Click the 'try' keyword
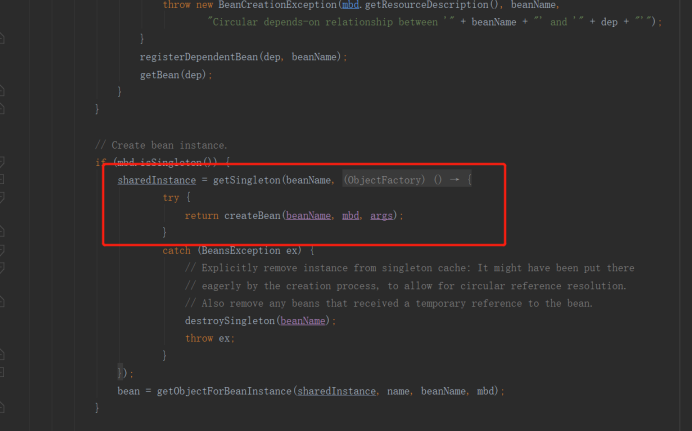Screen dimensions: 692x431 click(x=171, y=198)
